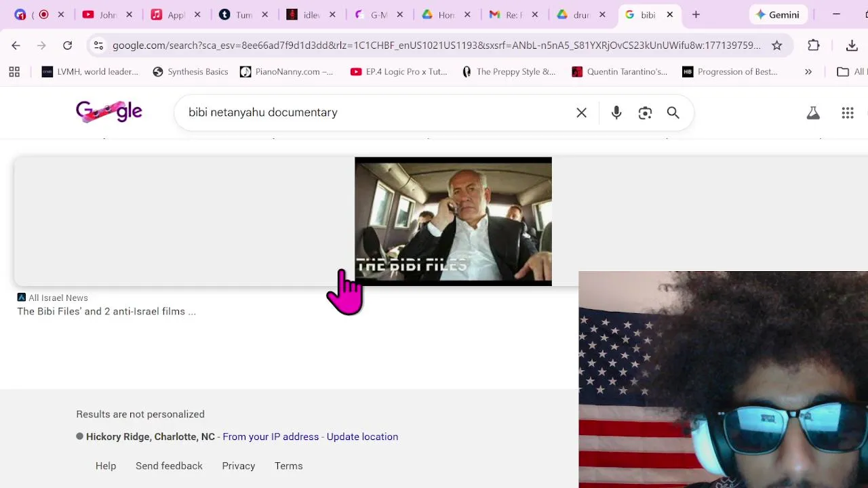Viewport: 868px width, 488px height.
Task: Open Search Labs flask icon
Action: [x=813, y=113]
